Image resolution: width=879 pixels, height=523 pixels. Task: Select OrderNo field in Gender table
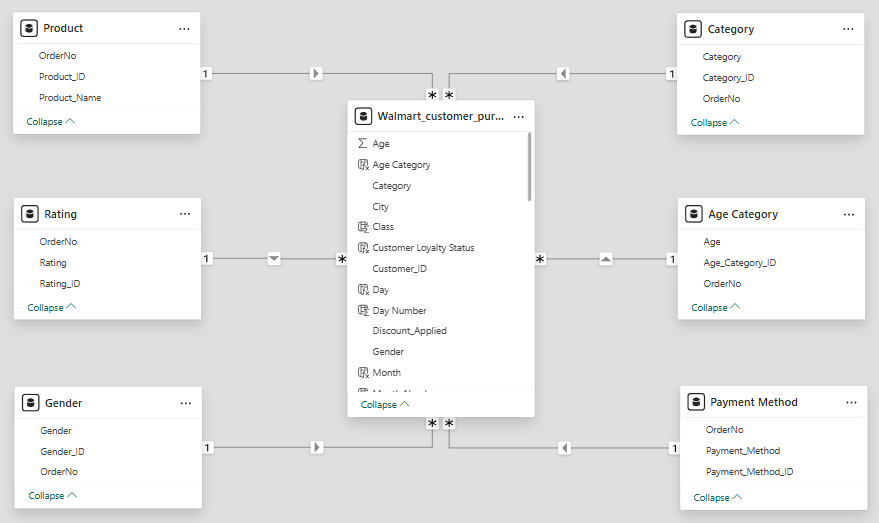coord(59,472)
